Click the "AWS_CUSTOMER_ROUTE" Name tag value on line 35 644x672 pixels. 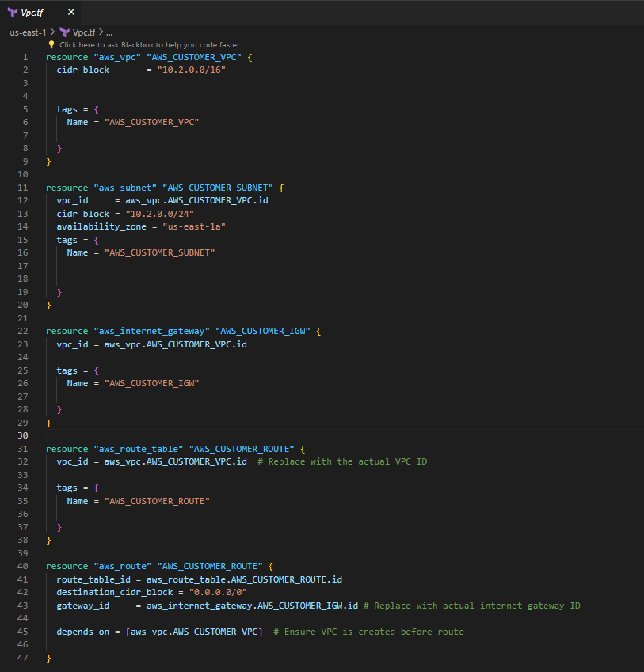(157, 501)
